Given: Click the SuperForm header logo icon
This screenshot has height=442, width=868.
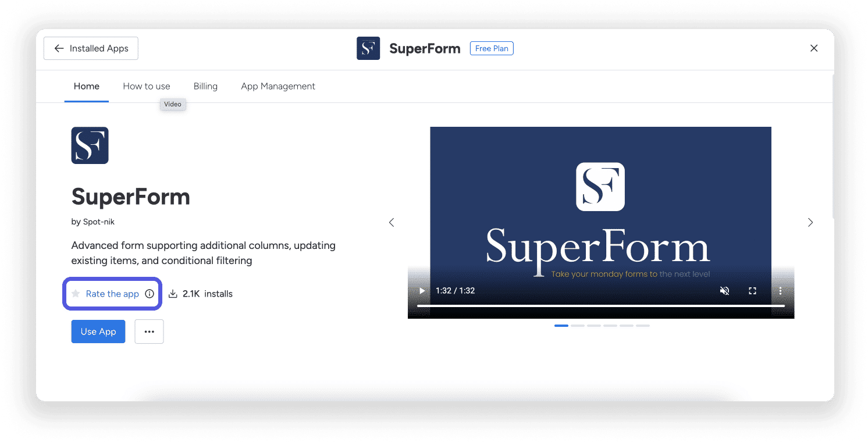Looking at the screenshot, I should pyautogui.click(x=368, y=48).
